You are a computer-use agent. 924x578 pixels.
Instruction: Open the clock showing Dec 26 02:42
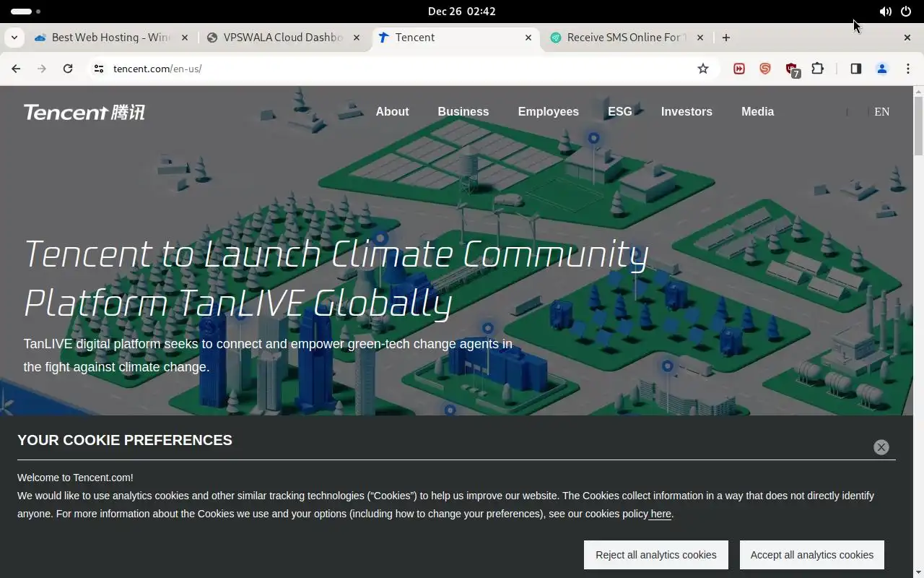click(x=462, y=12)
